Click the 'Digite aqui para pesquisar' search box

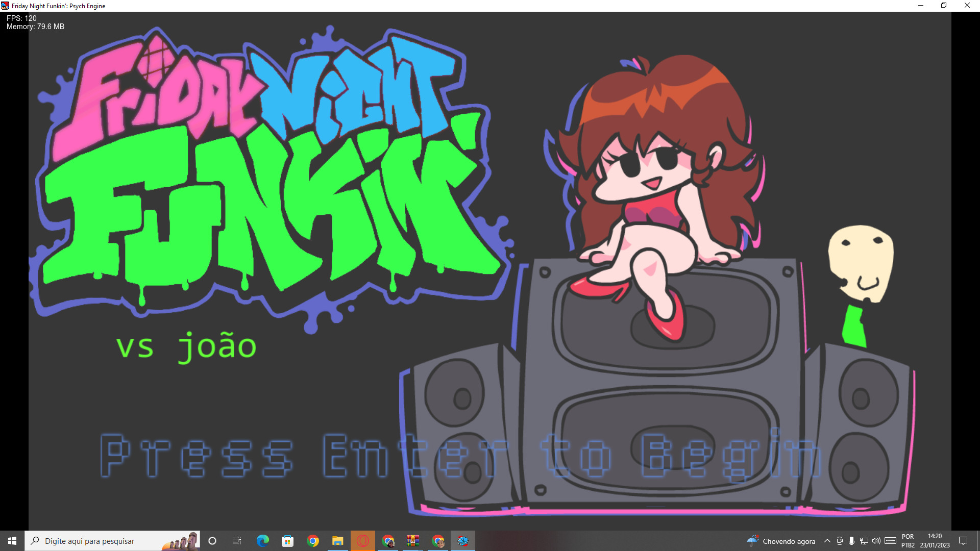click(112, 541)
